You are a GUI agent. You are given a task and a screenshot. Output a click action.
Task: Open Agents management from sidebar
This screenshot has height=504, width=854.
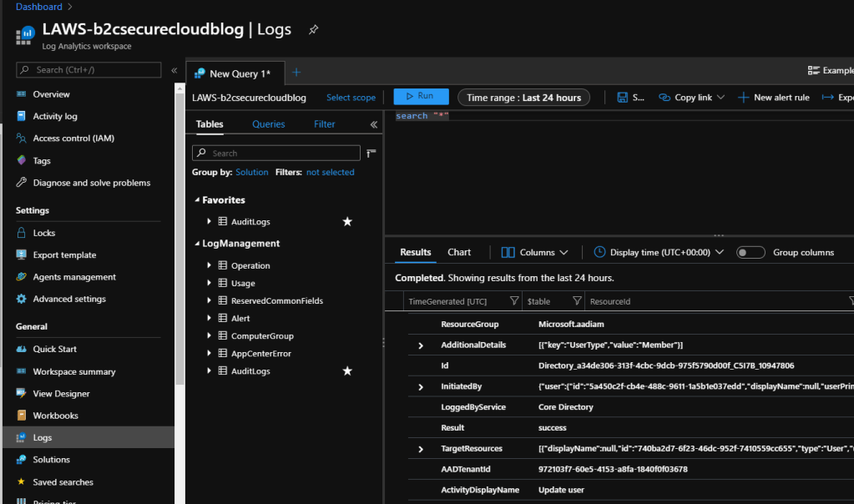74,277
